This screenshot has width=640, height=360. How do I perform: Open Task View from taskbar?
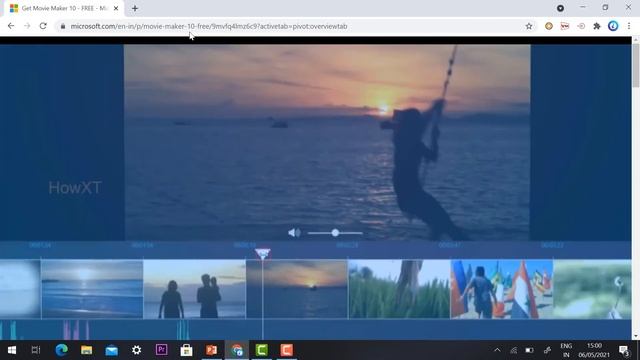36,350
